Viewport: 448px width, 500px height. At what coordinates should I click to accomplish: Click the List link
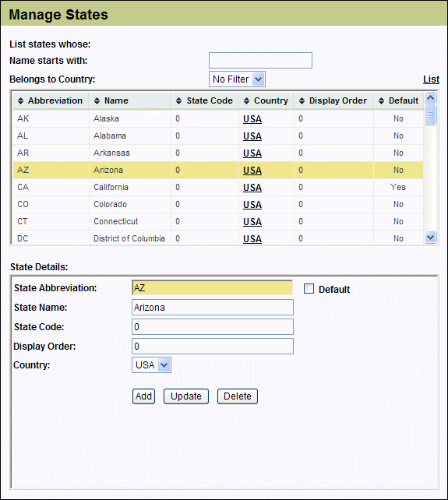click(x=431, y=79)
